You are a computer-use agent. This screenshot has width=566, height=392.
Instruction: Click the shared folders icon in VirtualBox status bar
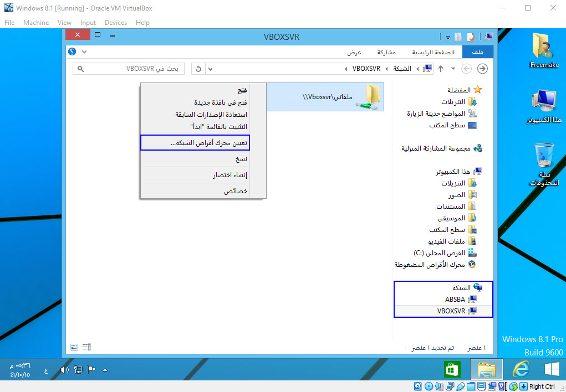click(471, 386)
